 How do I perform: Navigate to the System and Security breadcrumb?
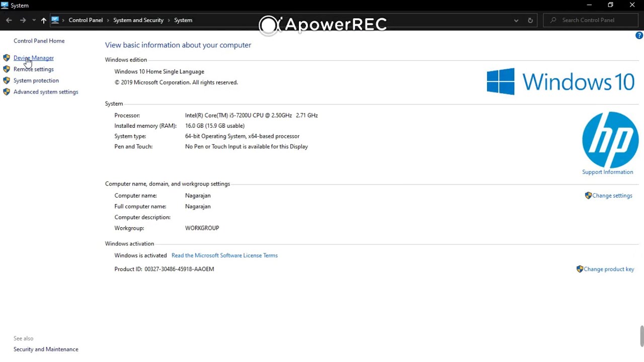[x=138, y=20]
